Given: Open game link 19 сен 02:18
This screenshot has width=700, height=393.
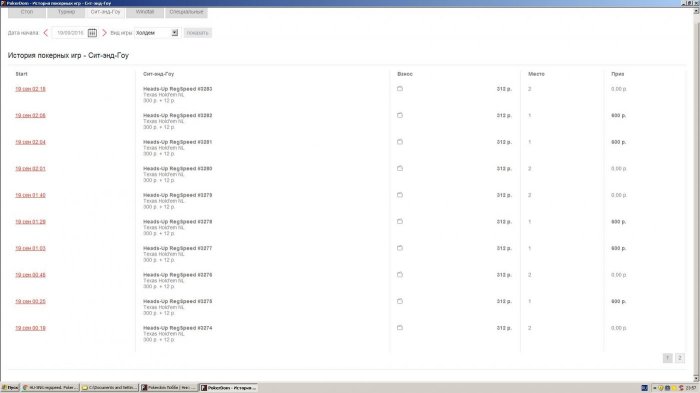Looking at the screenshot, I should [30, 89].
